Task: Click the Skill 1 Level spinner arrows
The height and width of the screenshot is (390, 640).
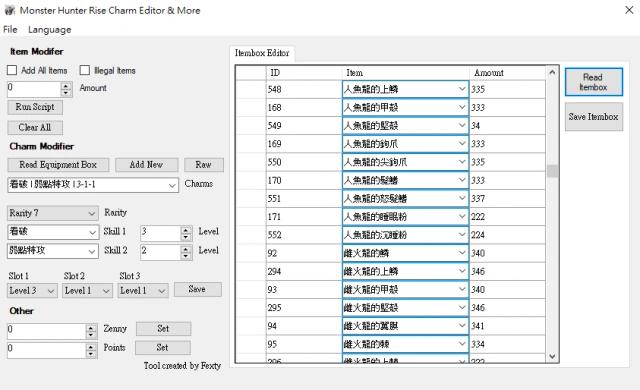Action: (x=186, y=233)
